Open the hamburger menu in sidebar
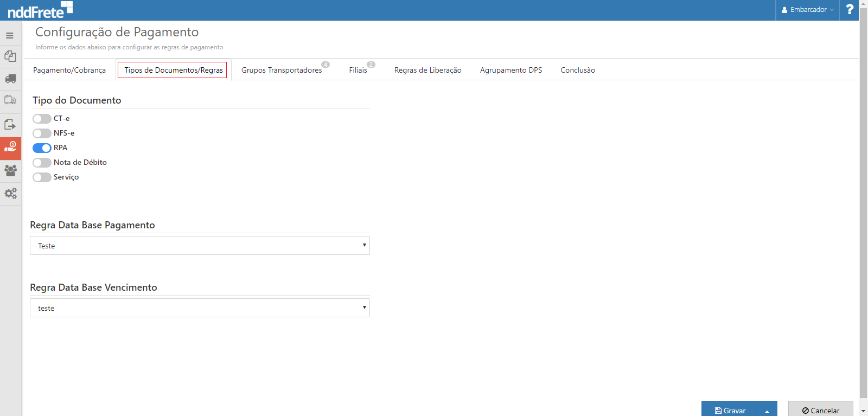This screenshot has width=868, height=416. tap(10, 36)
